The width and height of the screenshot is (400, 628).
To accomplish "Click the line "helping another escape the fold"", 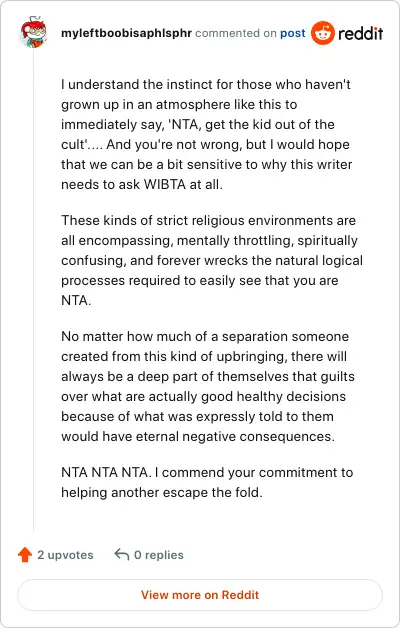I will click(162, 493).
